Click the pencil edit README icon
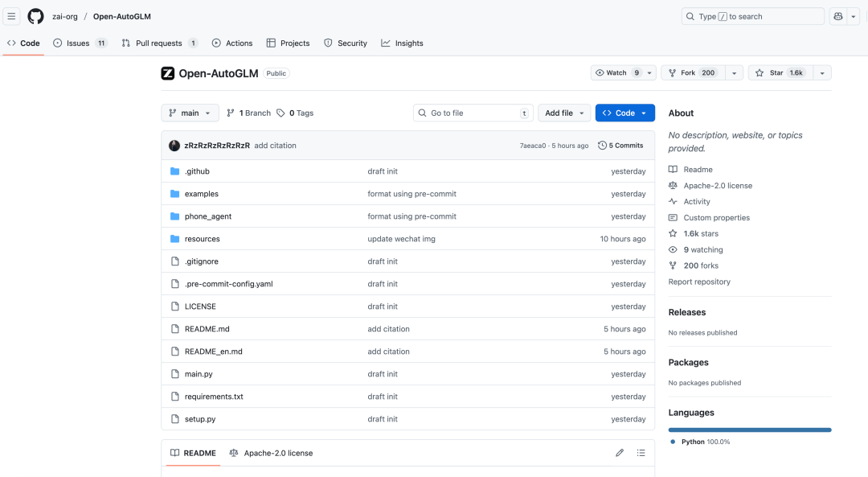 pos(620,453)
